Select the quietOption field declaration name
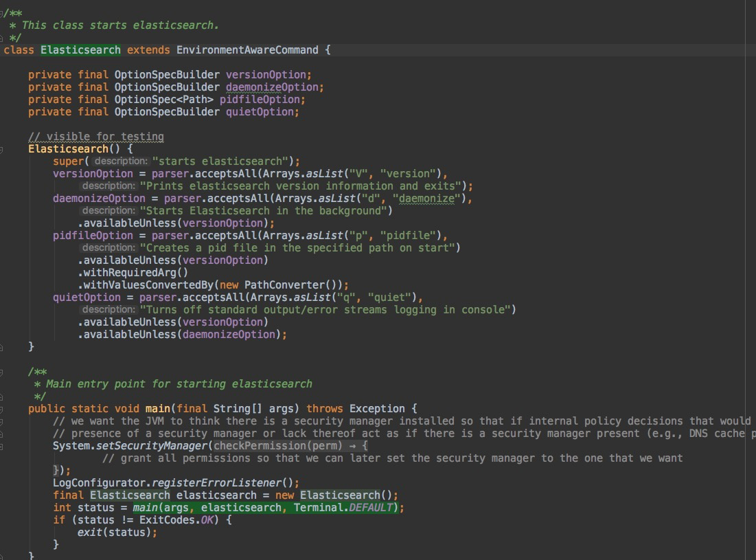Image resolution: width=756 pixels, height=560 pixels. click(260, 112)
